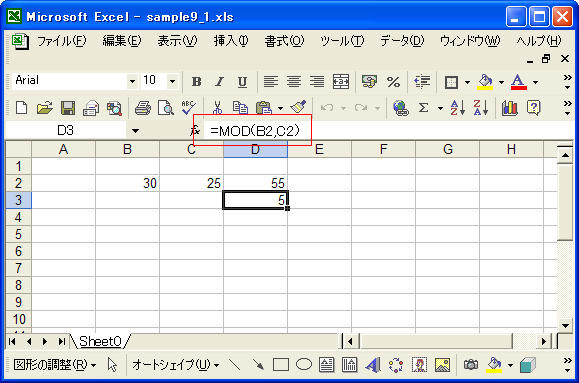The image size is (579, 383).
Task: Apply Percent style
Action: (x=393, y=82)
